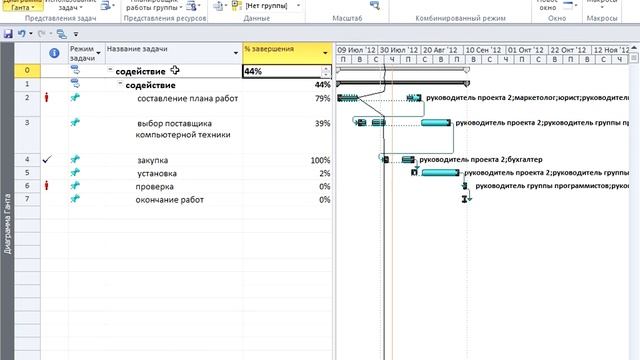The image size is (640, 360).
Task: Select the 'проверка' task name
Action: [154, 187]
